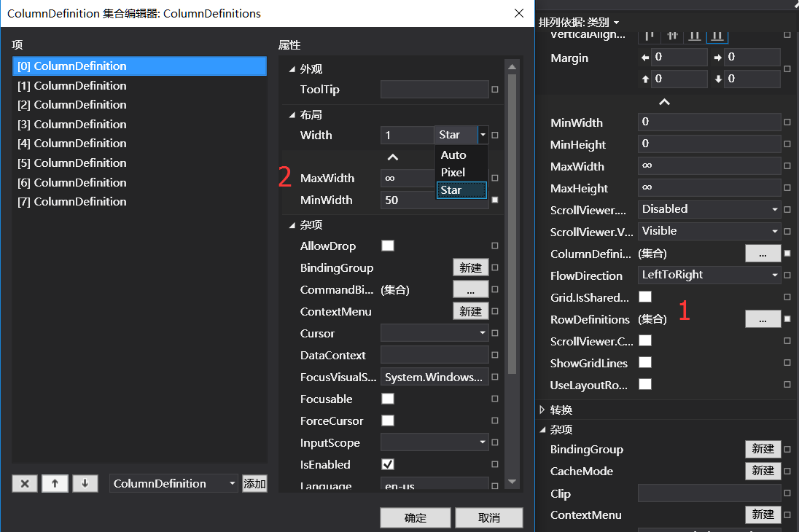Enable the AllowDrop checkbox
The height and width of the screenshot is (532, 799).
pyautogui.click(x=388, y=246)
